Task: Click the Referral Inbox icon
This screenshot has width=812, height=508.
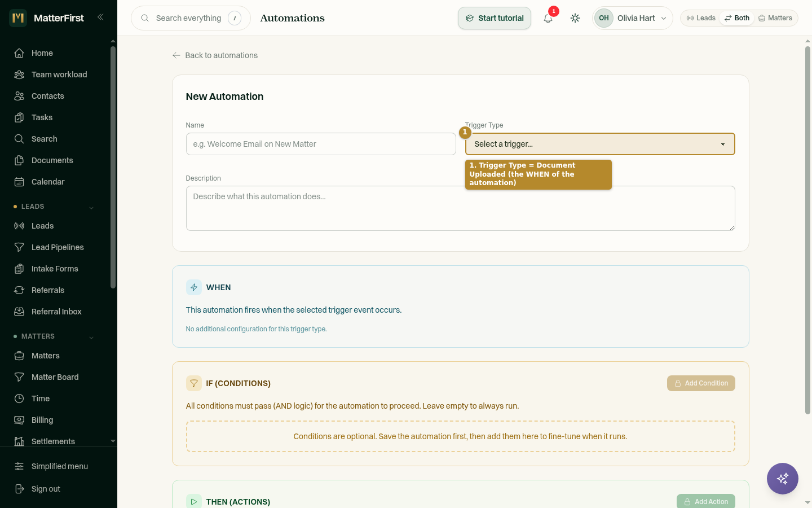Action: [x=19, y=312]
